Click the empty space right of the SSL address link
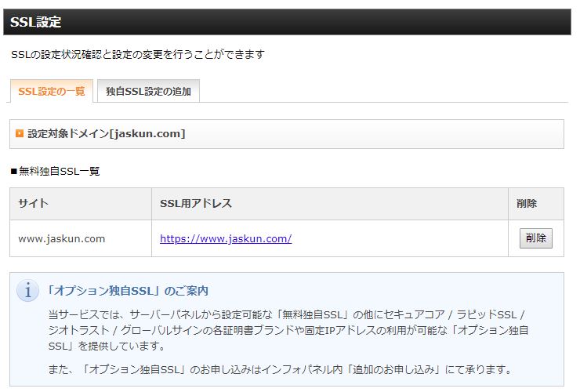Image resolution: width=580 pixels, height=392 pixels. [x=400, y=238]
